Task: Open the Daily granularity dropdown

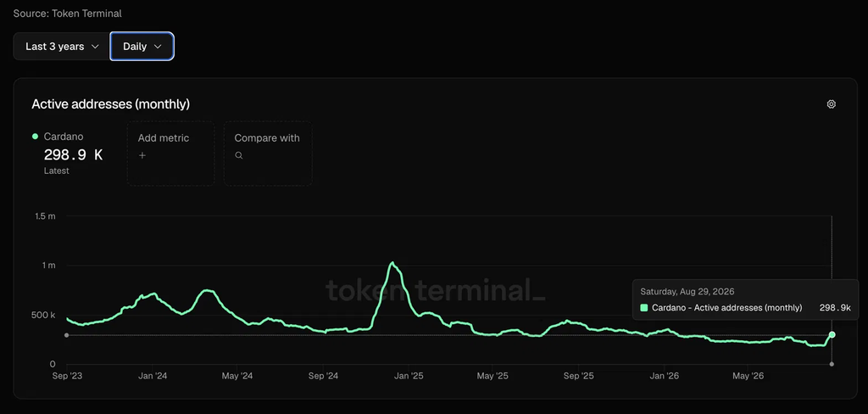Action: 142,47
